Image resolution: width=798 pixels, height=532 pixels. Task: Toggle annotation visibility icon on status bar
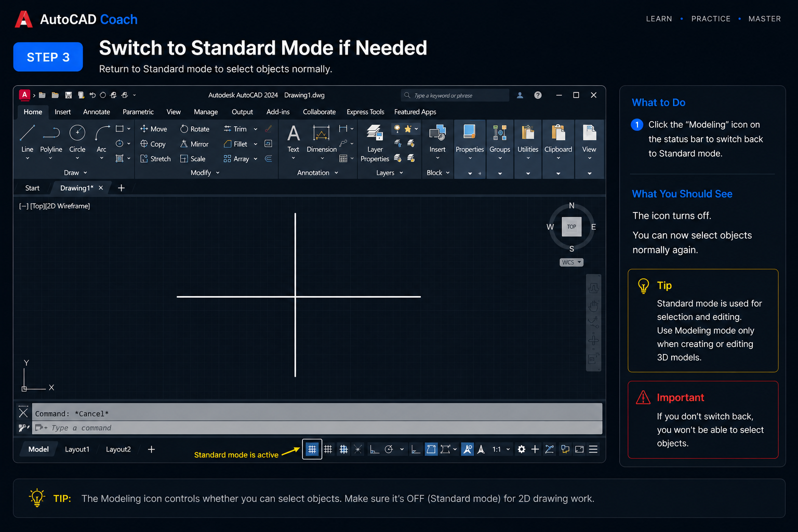(x=468, y=449)
